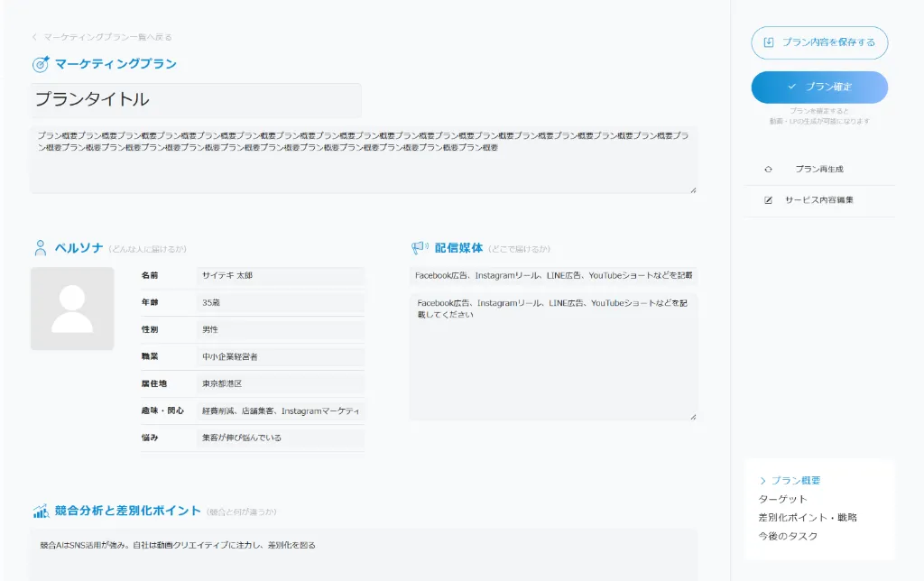Click the 年齢 field showing 35歳
This screenshot has height=581, width=924.
(280, 303)
